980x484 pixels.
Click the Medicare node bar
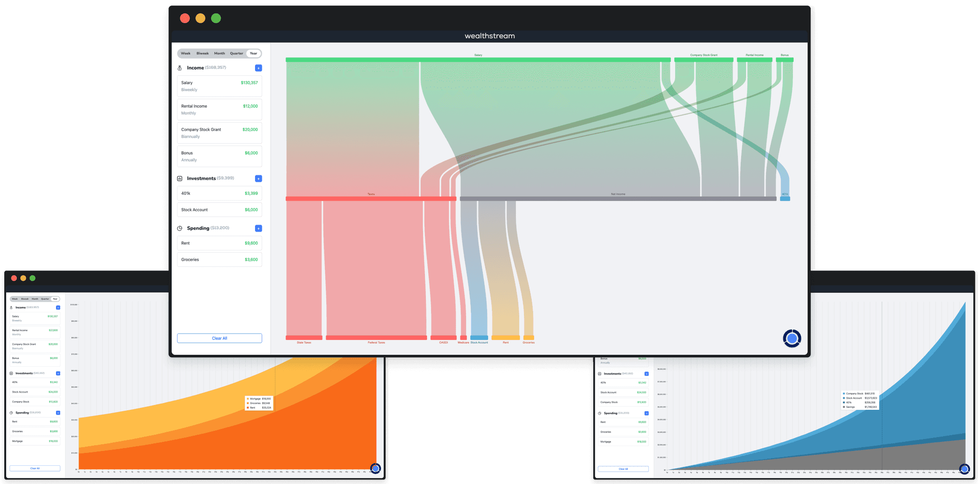pyautogui.click(x=463, y=338)
